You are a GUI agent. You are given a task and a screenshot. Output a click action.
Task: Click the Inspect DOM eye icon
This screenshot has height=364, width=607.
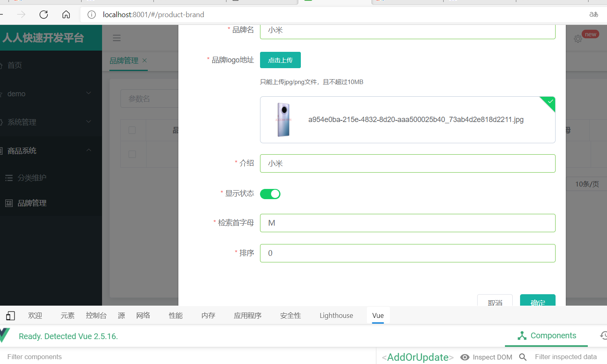(465, 357)
